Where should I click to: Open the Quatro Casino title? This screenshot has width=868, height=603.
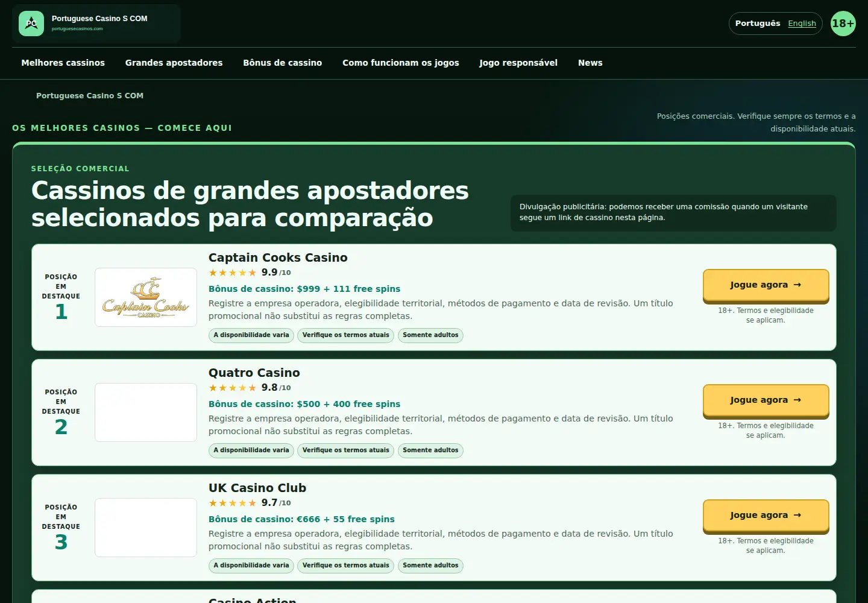coord(254,373)
